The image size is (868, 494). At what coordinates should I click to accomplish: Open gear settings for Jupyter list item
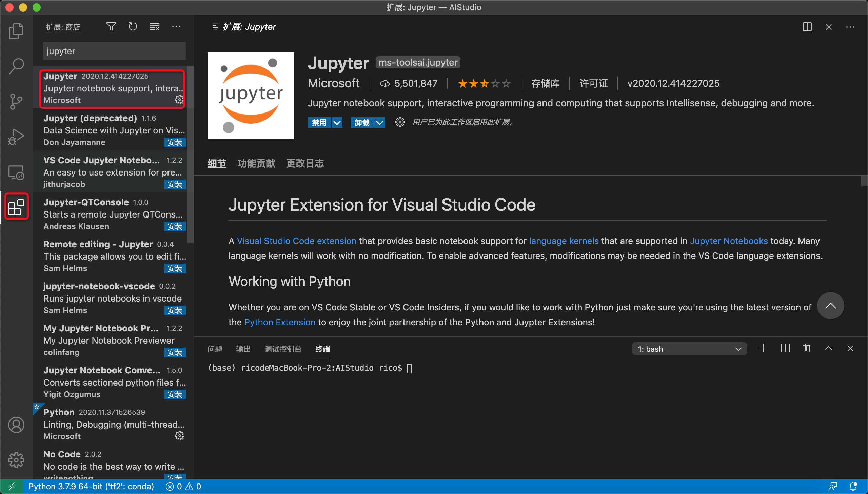point(179,99)
